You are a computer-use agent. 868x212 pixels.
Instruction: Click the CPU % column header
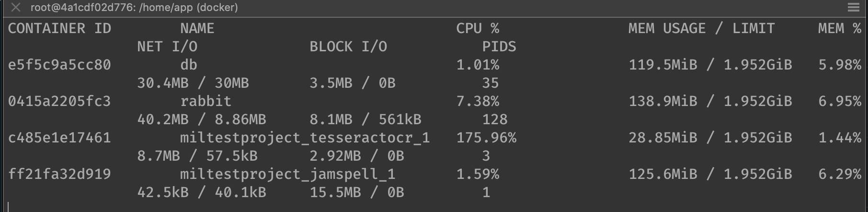click(477, 29)
